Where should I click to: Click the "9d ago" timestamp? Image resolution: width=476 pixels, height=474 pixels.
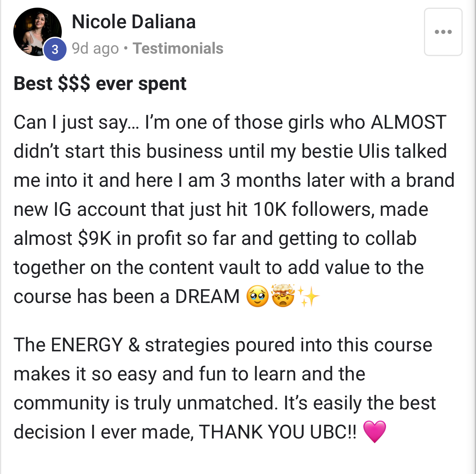[95, 48]
